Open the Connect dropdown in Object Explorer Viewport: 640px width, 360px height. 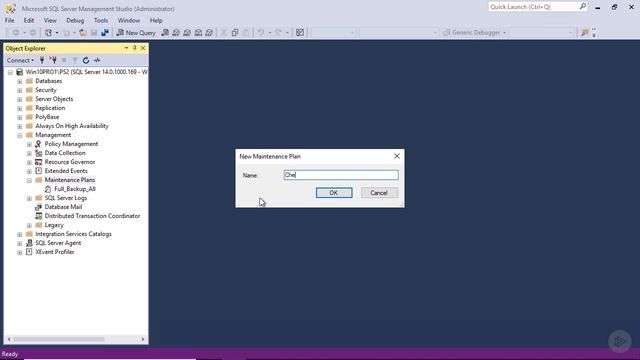[20, 60]
